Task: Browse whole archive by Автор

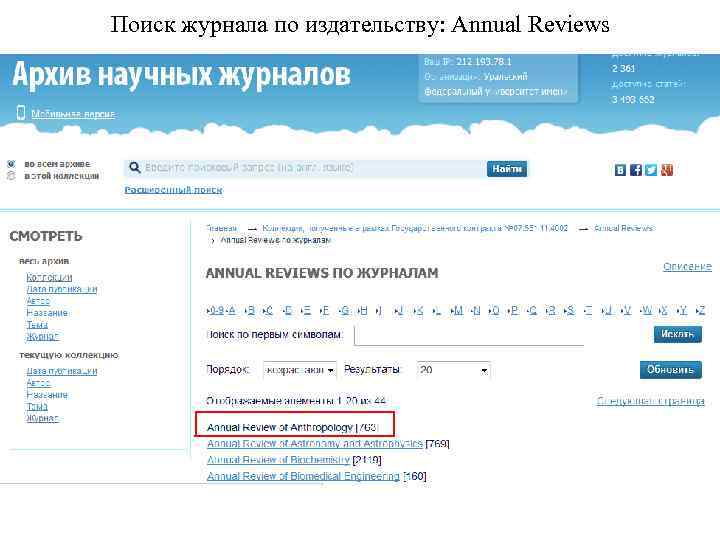Action: [38, 301]
